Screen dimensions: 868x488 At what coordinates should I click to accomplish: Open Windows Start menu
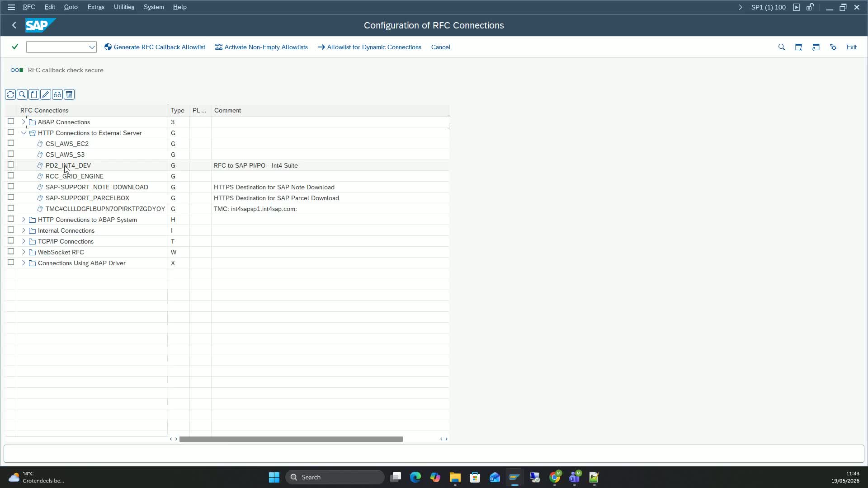274,477
